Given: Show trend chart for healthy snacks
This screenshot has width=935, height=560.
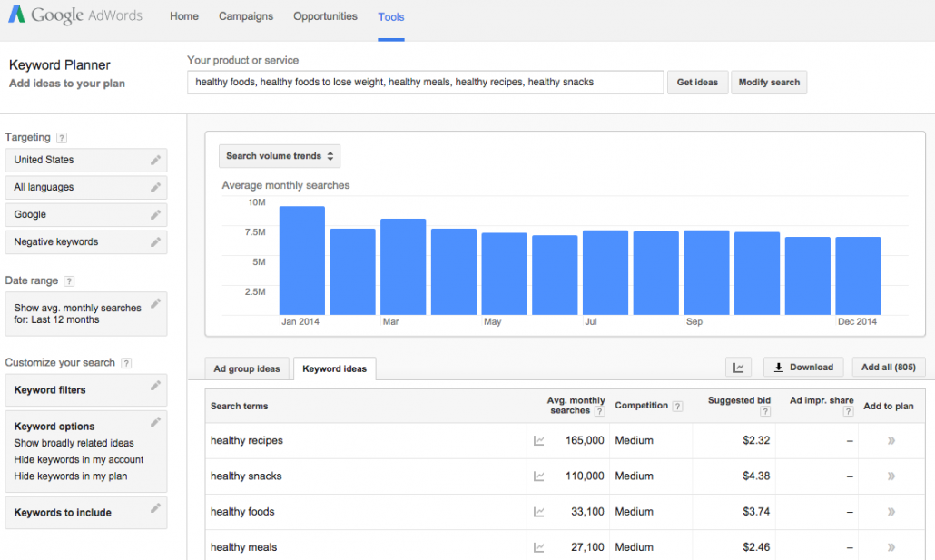Looking at the screenshot, I should click(539, 476).
